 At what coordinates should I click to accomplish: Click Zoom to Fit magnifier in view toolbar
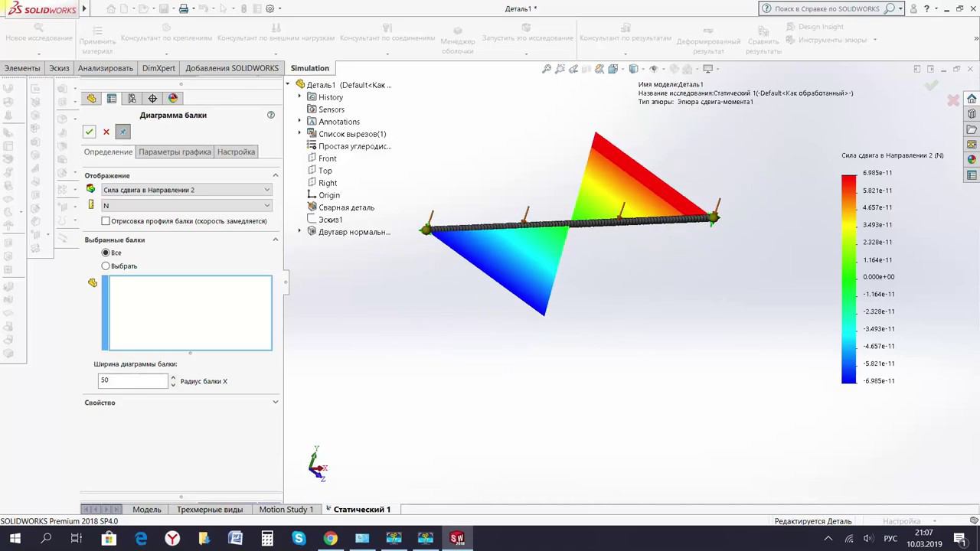(547, 69)
